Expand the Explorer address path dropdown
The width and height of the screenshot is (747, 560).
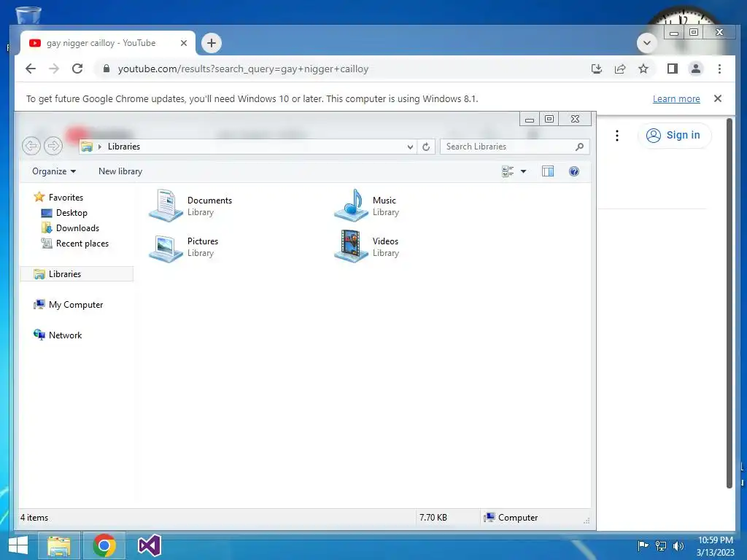tap(410, 147)
